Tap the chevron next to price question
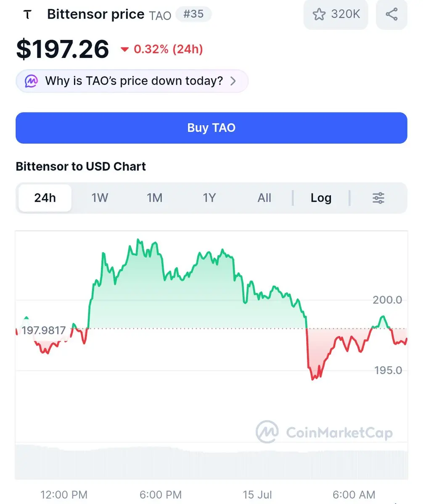This screenshot has width=423, height=504. pos(233,81)
